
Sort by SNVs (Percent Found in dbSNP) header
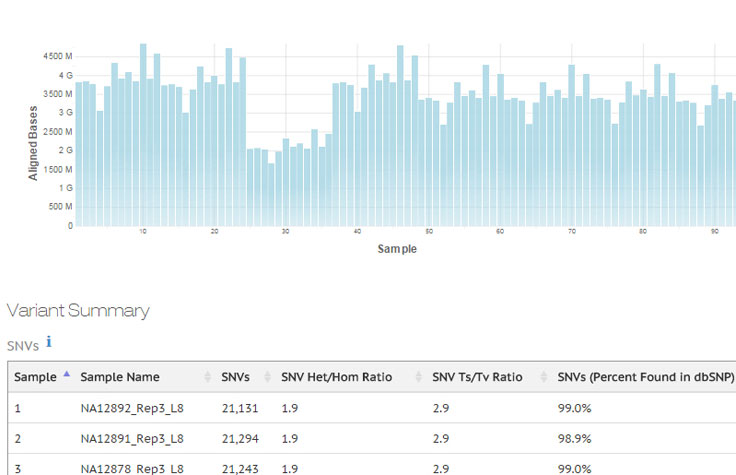pyautogui.click(x=645, y=377)
